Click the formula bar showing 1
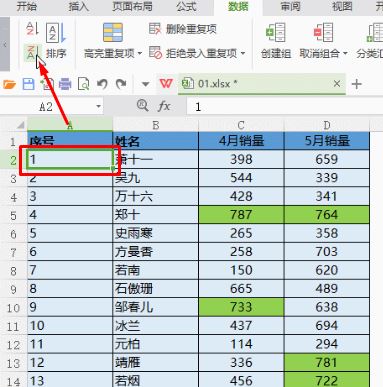 (285, 107)
